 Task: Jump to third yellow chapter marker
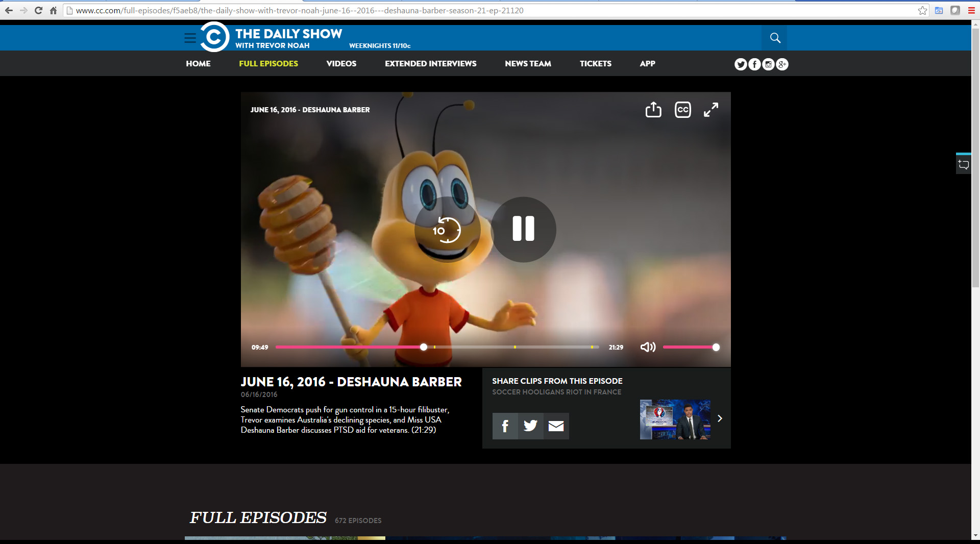coord(592,347)
